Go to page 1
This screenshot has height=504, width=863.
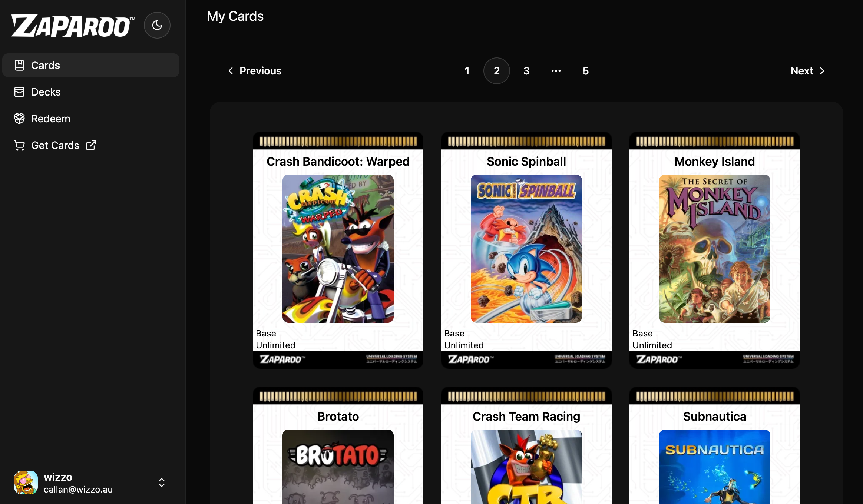coord(467,71)
